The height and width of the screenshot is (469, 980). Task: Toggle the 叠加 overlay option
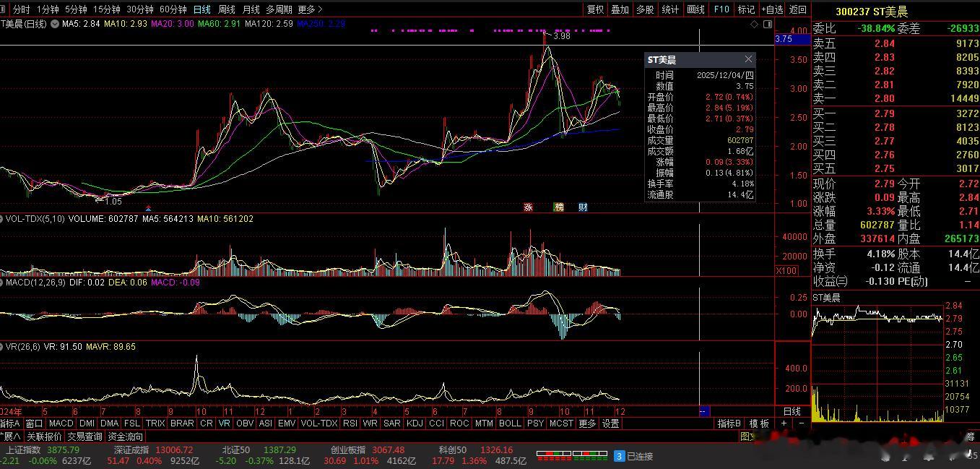click(620, 9)
